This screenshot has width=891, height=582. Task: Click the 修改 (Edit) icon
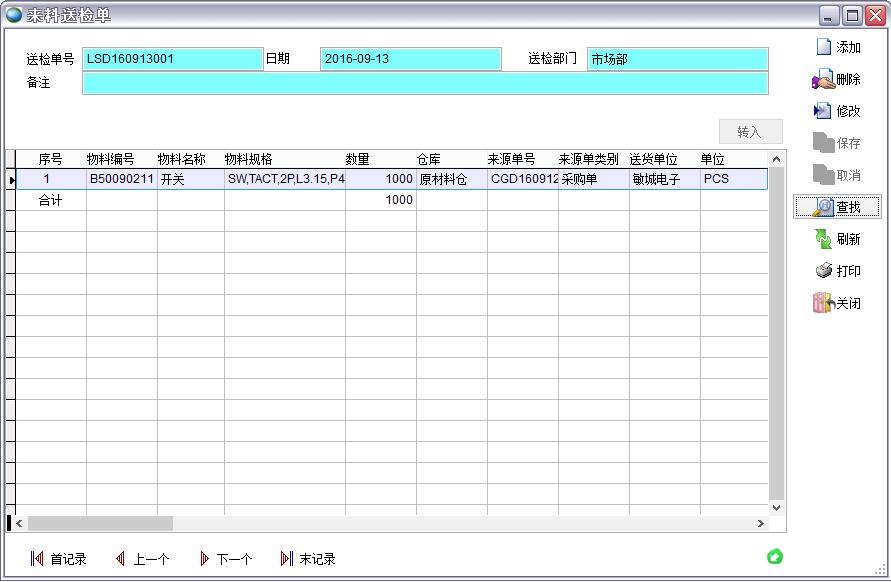[x=823, y=111]
